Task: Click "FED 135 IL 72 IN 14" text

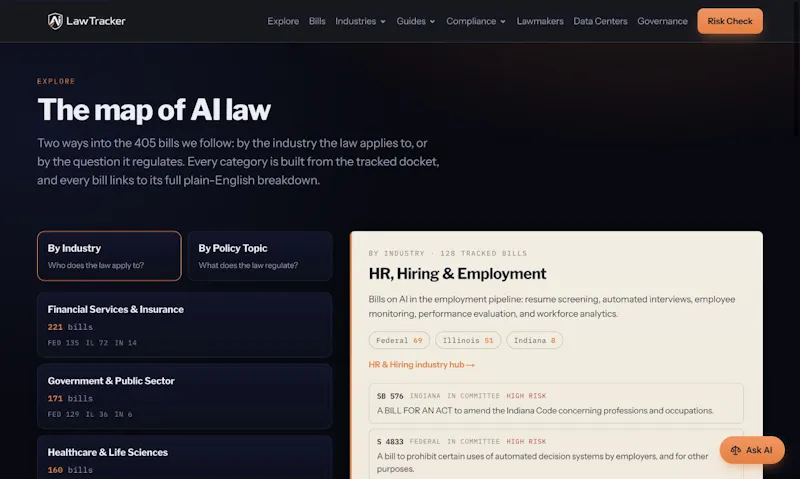Action: click(92, 343)
